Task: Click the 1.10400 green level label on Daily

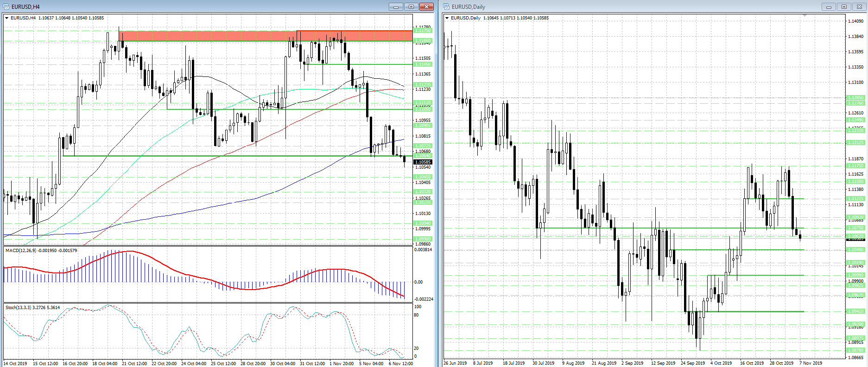Action: tap(855, 250)
